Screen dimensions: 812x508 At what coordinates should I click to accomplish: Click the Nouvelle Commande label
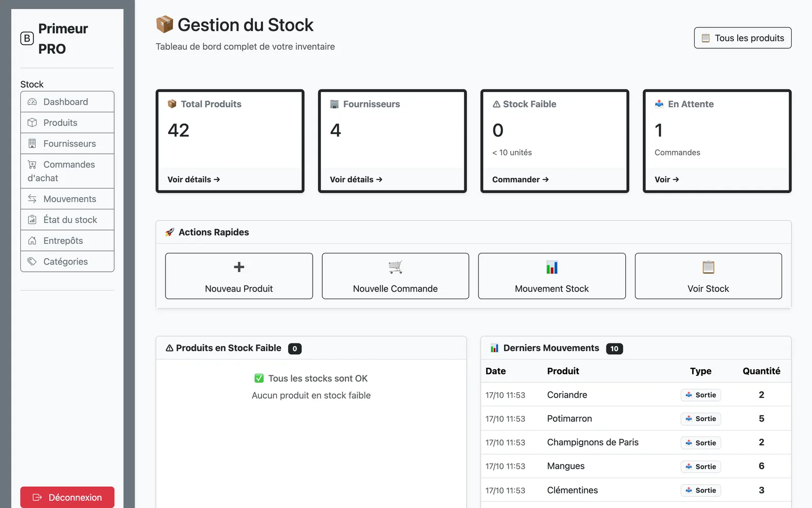pyautogui.click(x=395, y=289)
